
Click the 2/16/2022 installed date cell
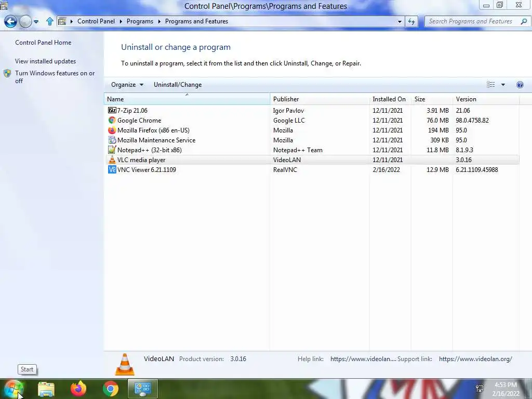coord(386,170)
